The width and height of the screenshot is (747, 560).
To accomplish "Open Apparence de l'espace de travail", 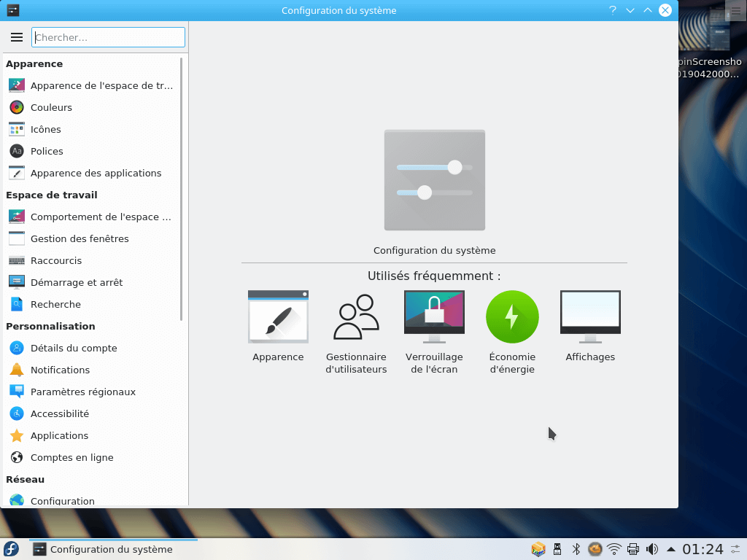I will pyautogui.click(x=93, y=86).
